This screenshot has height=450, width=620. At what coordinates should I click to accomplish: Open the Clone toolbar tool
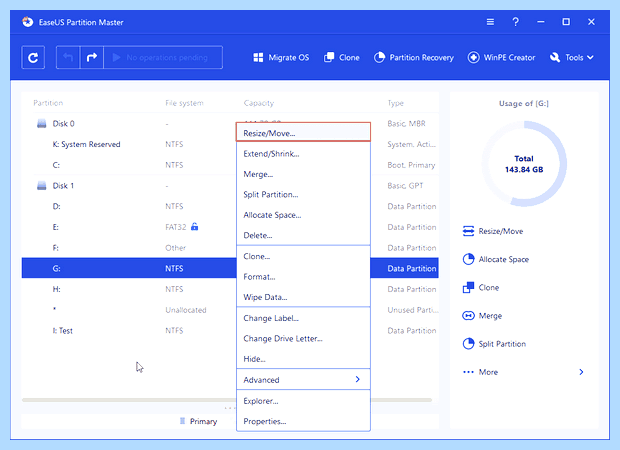342,58
